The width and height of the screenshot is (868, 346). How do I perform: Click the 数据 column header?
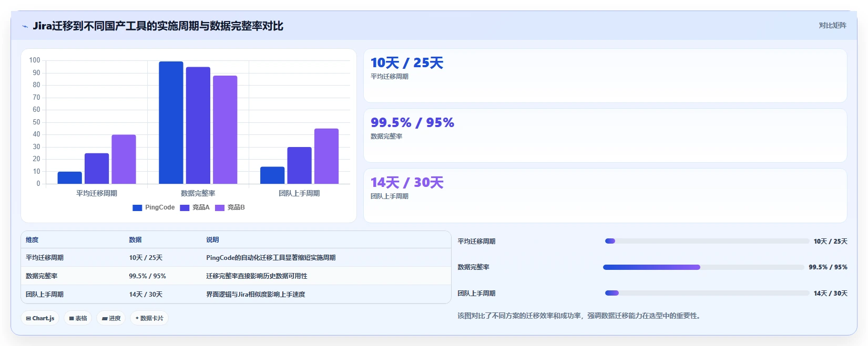tap(136, 240)
